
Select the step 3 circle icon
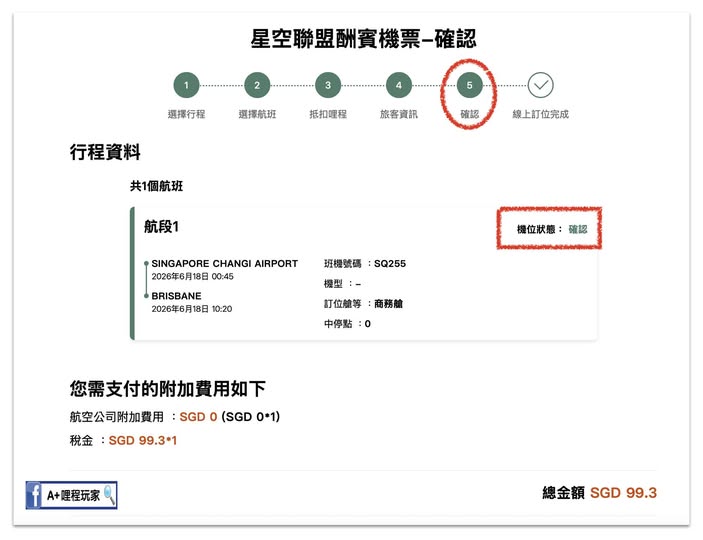pos(327,86)
